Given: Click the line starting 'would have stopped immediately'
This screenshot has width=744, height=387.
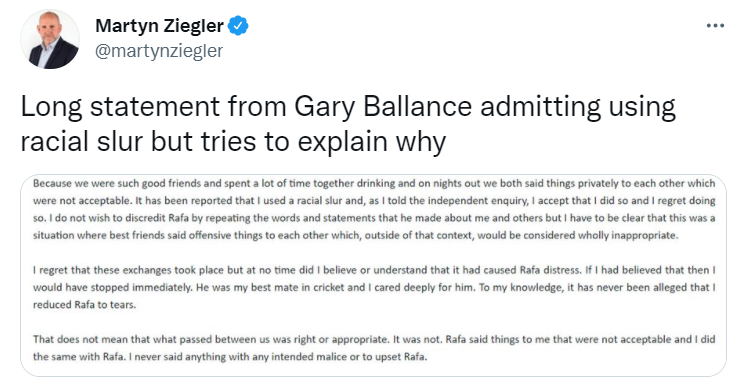Looking at the screenshot, I should tap(374, 287).
